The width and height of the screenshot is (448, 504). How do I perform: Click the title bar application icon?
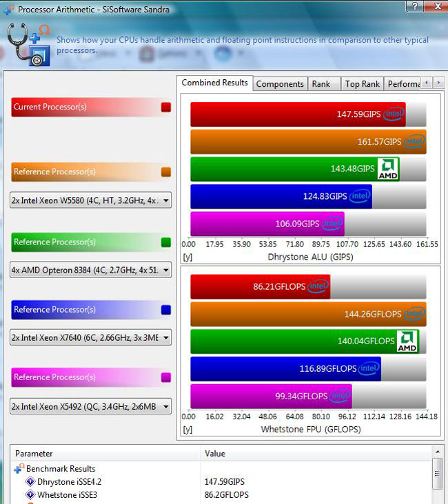tap(8, 10)
